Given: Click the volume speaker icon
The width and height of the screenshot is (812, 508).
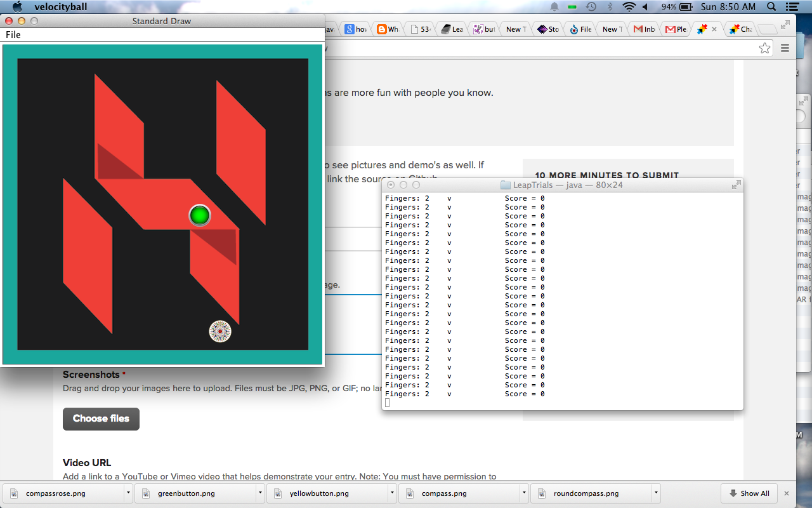Looking at the screenshot, I should pyautogui.click(x=646, y=7).
